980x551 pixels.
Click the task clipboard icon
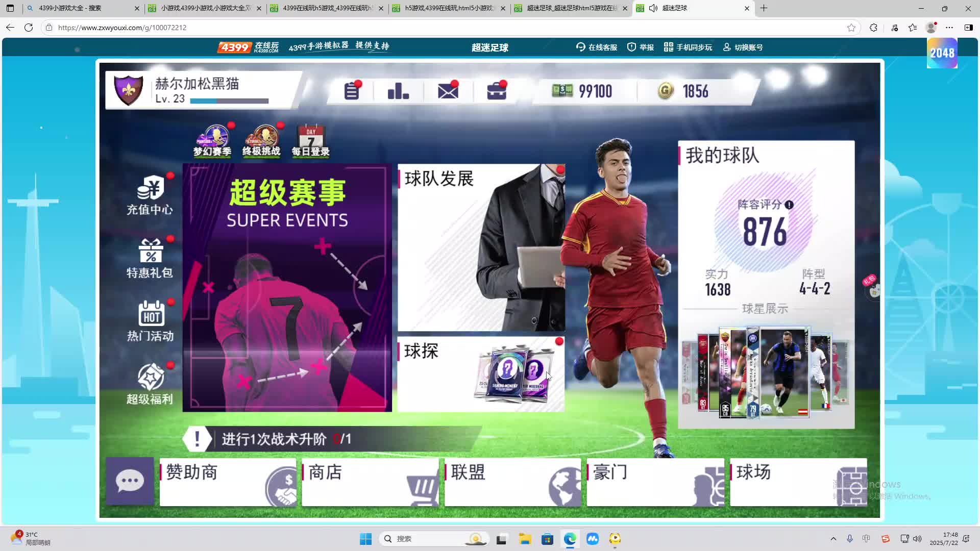coord(352,91)
